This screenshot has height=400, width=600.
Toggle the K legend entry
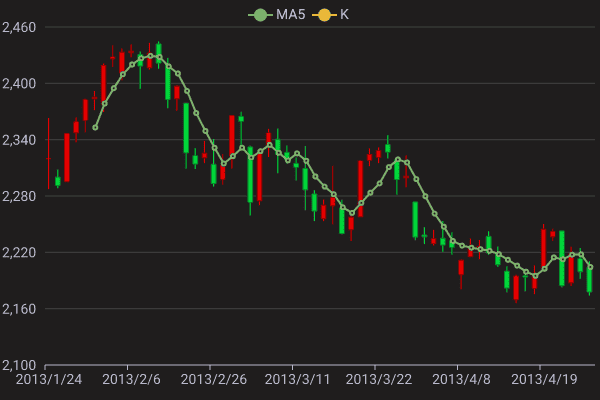pos(331,15)
